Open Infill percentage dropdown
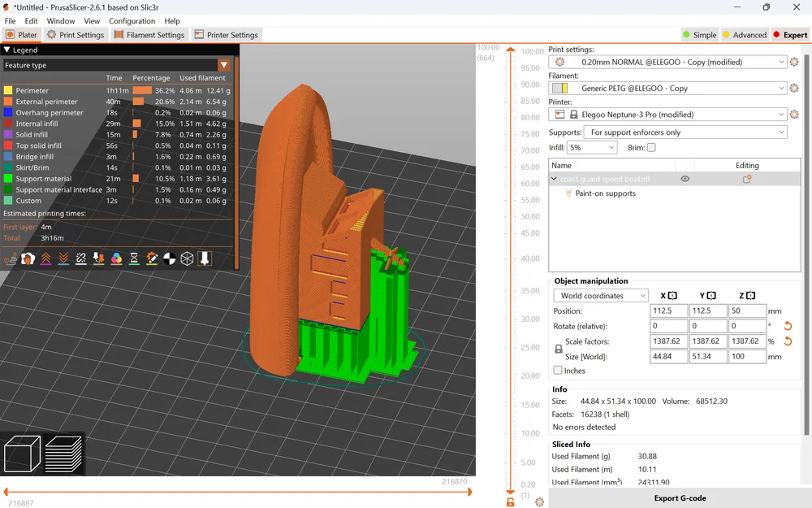This screenshot has width=812, height=508. click(592, 147)
